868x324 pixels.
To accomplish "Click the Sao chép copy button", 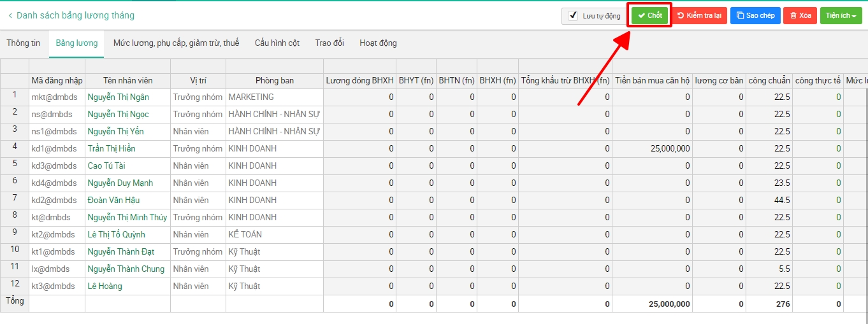I will click(x=755, y=15).
